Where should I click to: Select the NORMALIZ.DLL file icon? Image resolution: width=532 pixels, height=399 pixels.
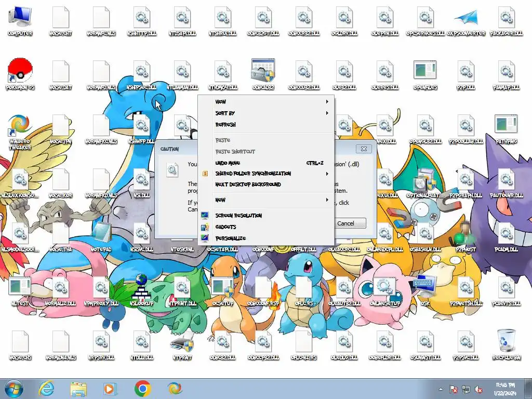(61, 291)
